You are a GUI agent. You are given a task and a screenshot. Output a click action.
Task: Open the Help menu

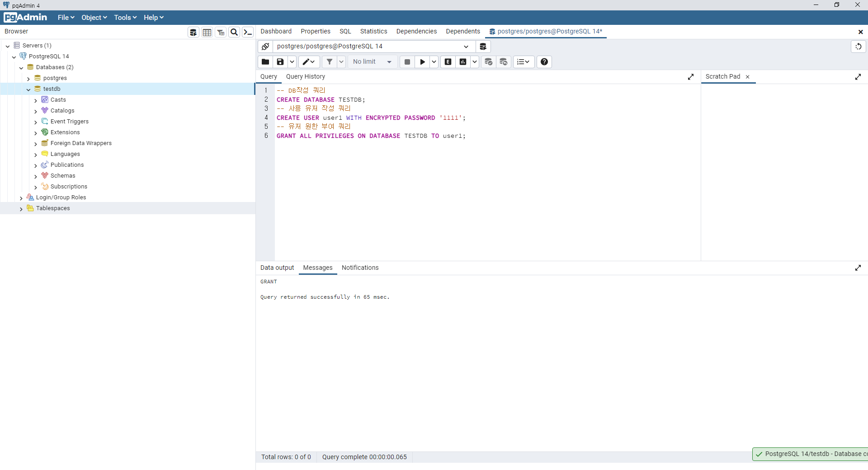154,18
